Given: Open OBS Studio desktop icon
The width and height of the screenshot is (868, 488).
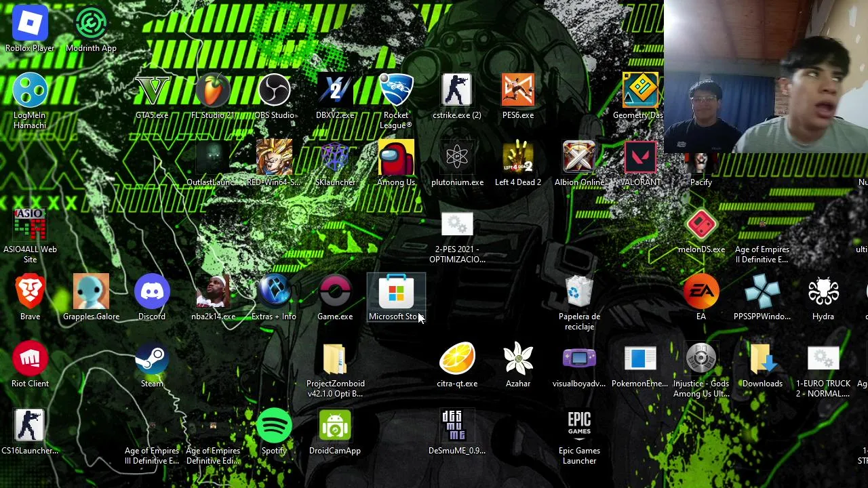Looking at the screenshot, I should [x=274, y=90].
